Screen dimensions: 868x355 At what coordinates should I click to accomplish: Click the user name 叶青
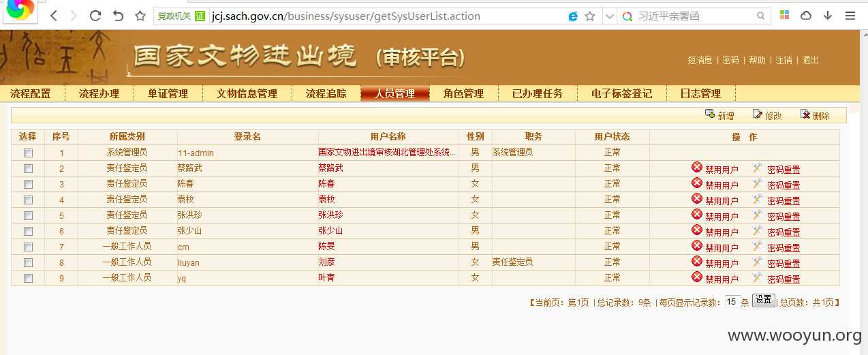[326, 277]
